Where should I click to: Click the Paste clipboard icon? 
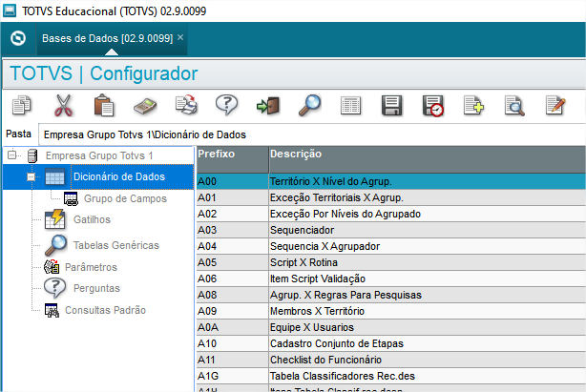[x=103, y=105]
